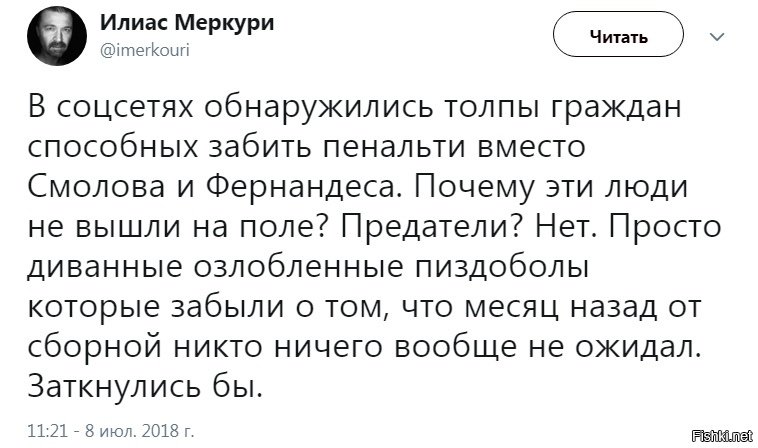Click the closing sentence Заткнулись бы.
Viewport: 758px width, 448px height.
[x=145, y=387]
